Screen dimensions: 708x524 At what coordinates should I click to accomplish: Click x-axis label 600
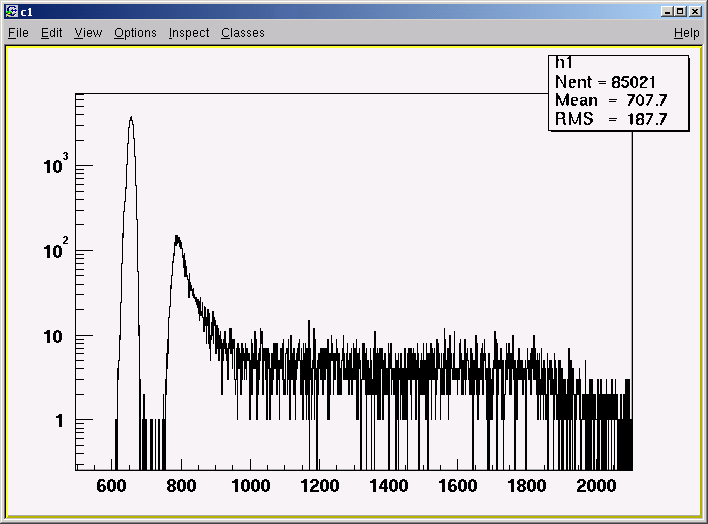(x=111, y=486)
